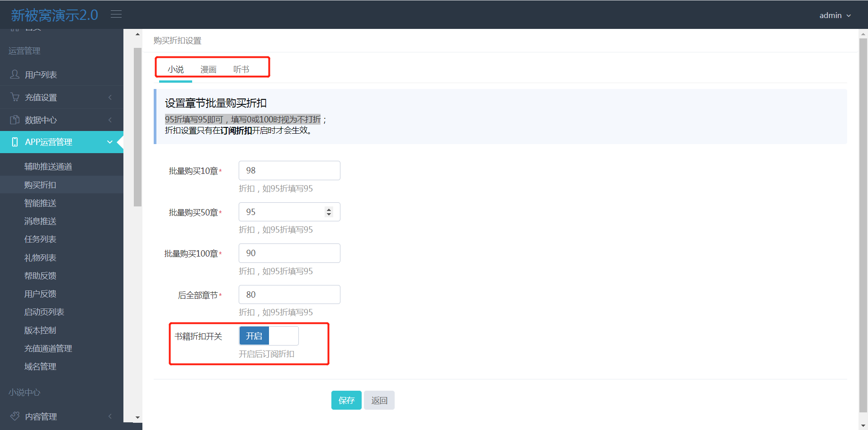Click the 返回 back button
868x430 pixels.
(379, 400)
